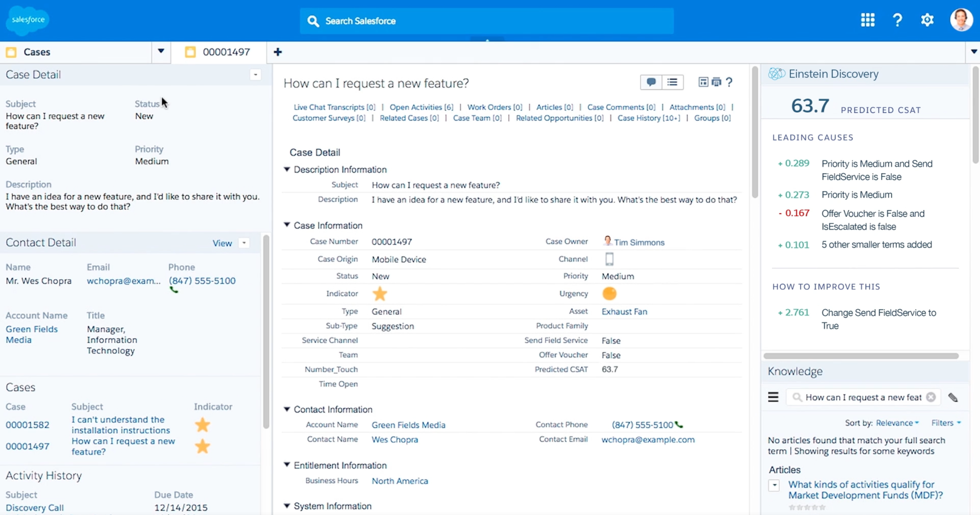The image size is (980, 515).
Task: Expand the MDF article dropdown arrow
Action: tap(774, 485)
